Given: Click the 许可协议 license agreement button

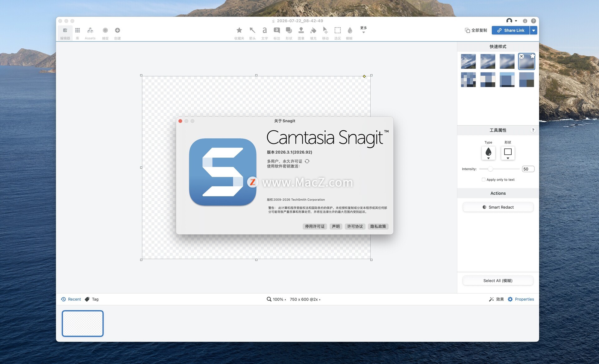Looking at the screenshot, I should [355, 226].
